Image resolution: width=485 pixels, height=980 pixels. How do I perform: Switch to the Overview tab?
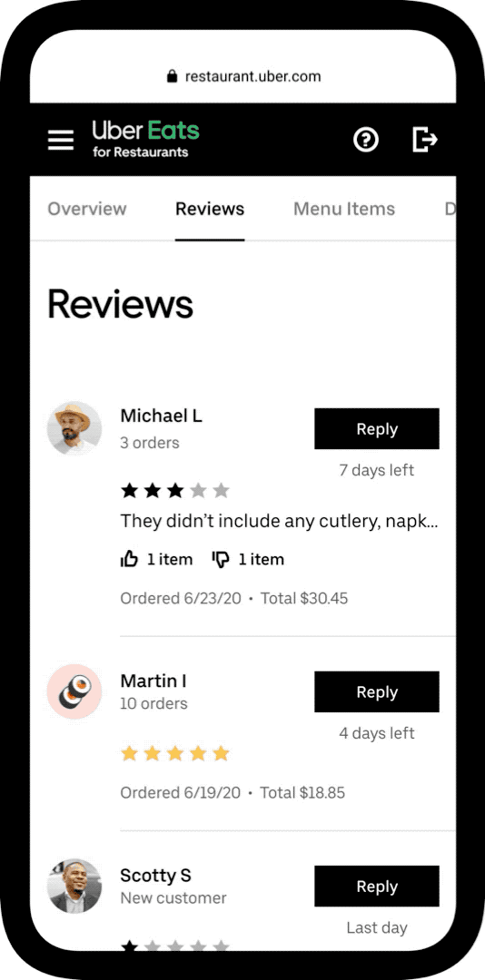pyautogui.click(x=87, y=209)
